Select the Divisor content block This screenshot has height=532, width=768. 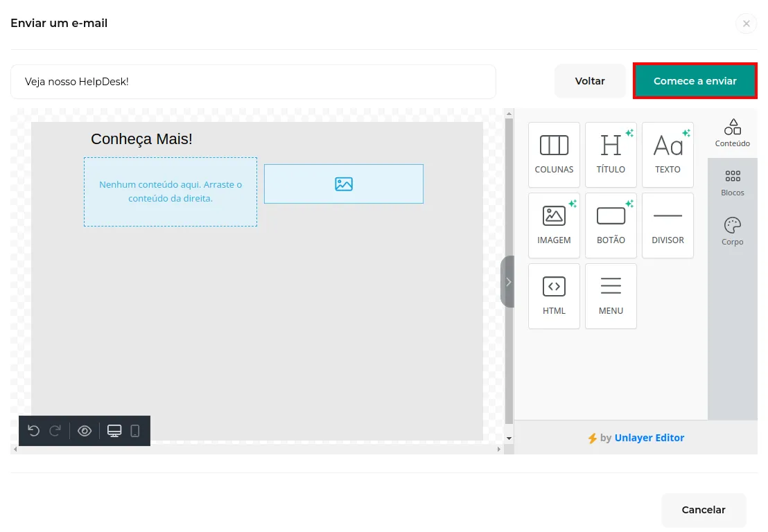click(667, 225)
